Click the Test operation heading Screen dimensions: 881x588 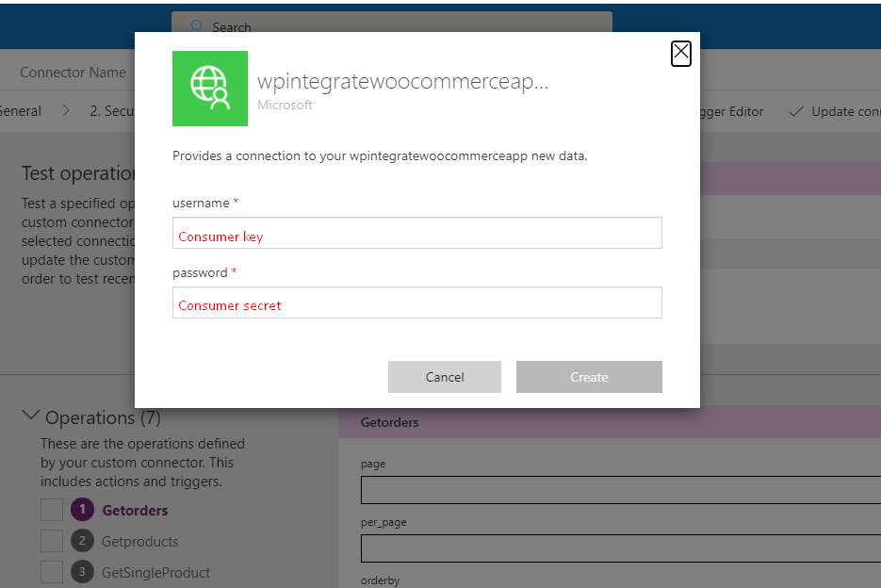78,173
